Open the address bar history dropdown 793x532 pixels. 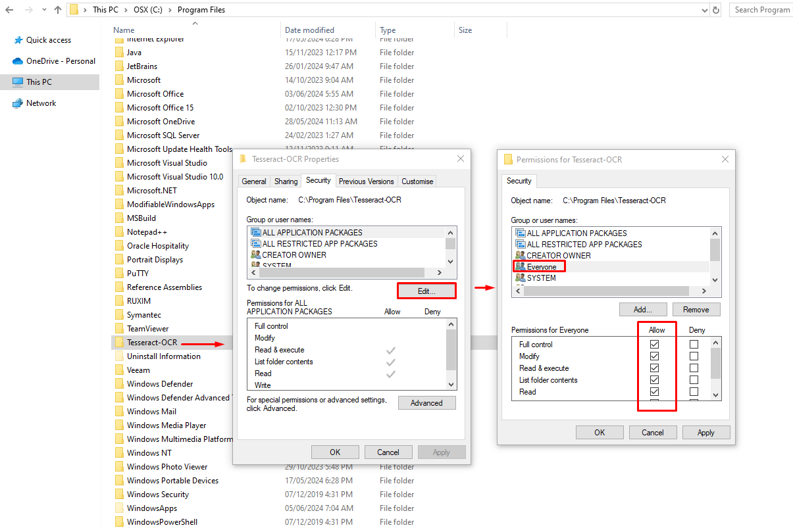(705, 10)
